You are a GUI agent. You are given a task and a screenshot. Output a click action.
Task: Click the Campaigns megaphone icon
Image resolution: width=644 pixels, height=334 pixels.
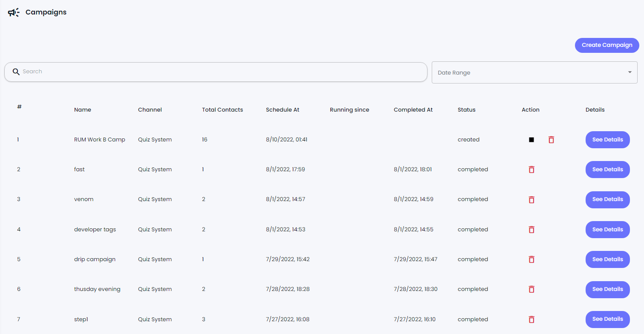(14, 12)
